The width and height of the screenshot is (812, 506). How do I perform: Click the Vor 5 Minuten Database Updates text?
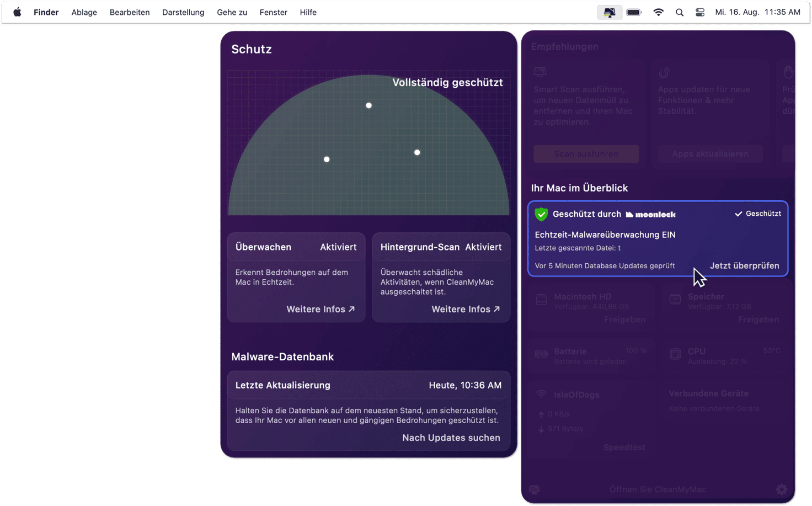[x=605, y=265]
